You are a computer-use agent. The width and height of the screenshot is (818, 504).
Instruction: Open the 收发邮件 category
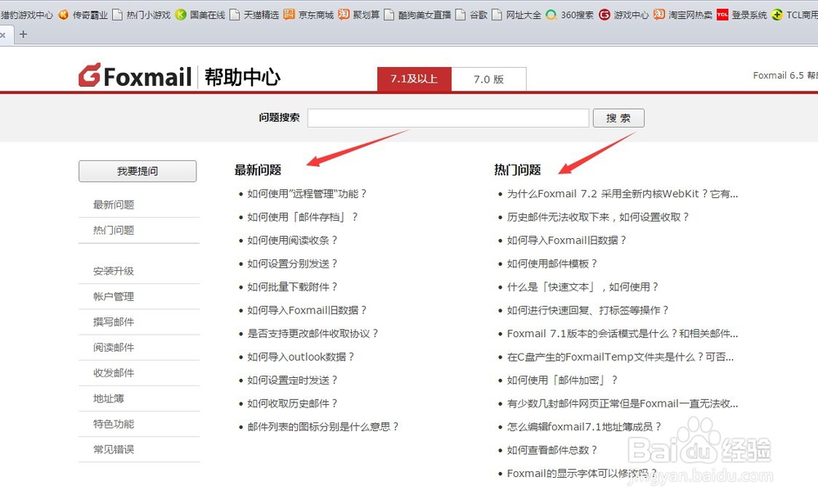pos(114,373)
